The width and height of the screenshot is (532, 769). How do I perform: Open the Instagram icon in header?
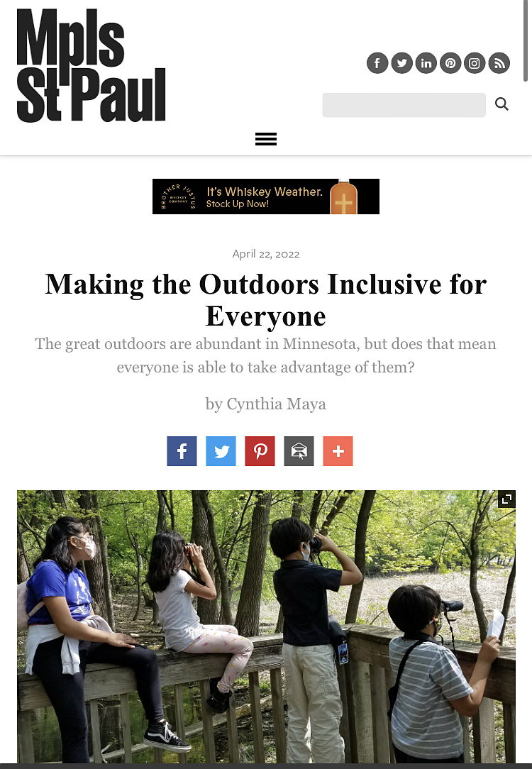[x=475, y=63]
